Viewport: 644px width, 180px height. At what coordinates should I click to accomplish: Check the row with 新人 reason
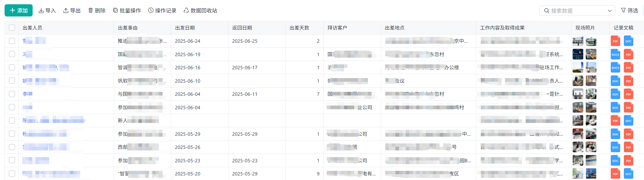tap(12, 121)
